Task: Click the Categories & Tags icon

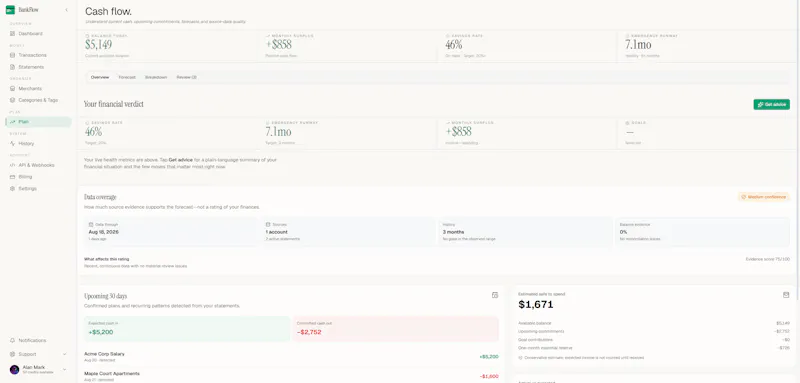Action: point(13,100)
